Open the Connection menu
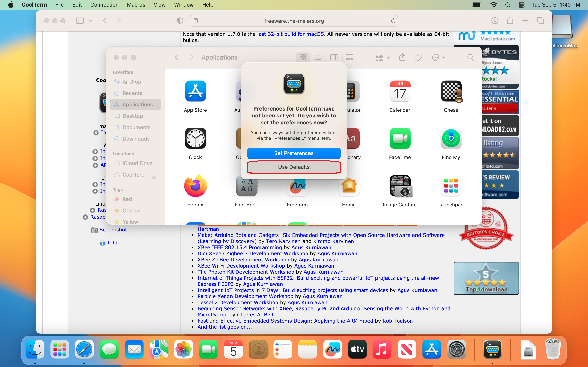This screenshot has width=588, height=367. [x=104, y=5]
